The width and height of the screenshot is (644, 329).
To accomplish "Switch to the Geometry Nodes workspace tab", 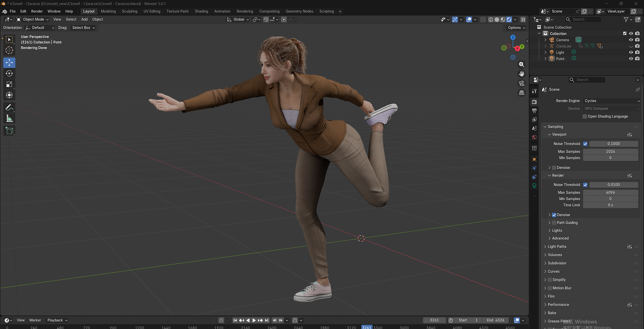I will tap(299, 11).
